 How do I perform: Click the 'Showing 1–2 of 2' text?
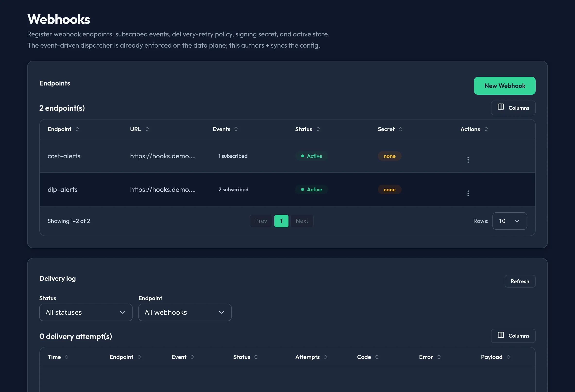(x=69, y=221)
